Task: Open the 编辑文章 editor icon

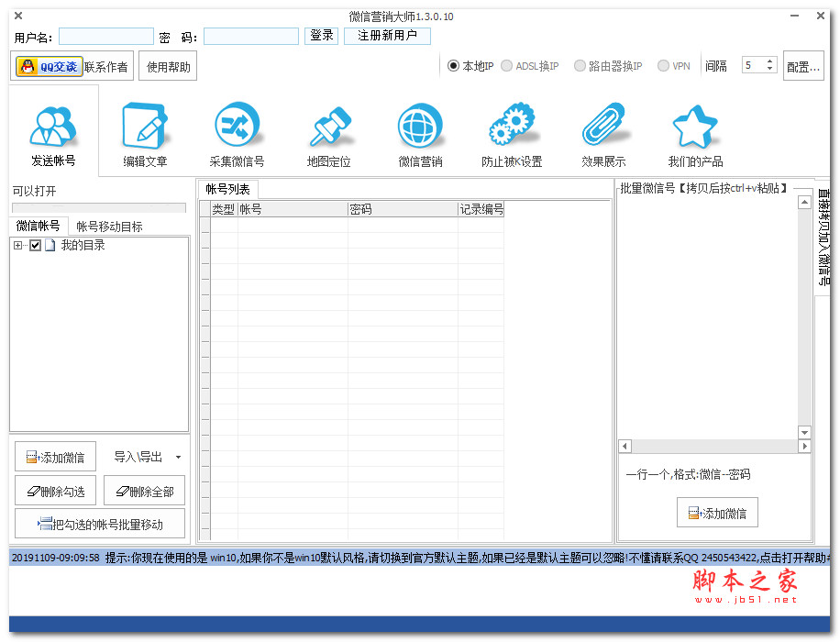Action: pyautogui.click(x=145, y=127)
